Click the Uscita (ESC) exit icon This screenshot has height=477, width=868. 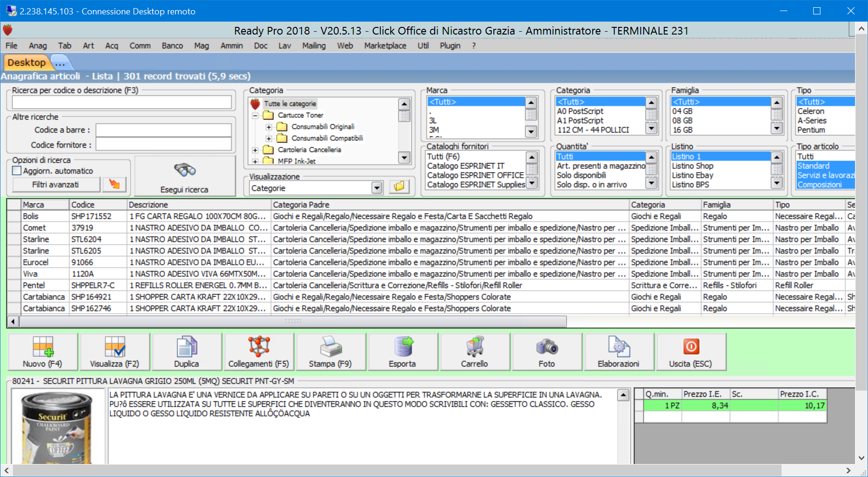pos(691,352)
